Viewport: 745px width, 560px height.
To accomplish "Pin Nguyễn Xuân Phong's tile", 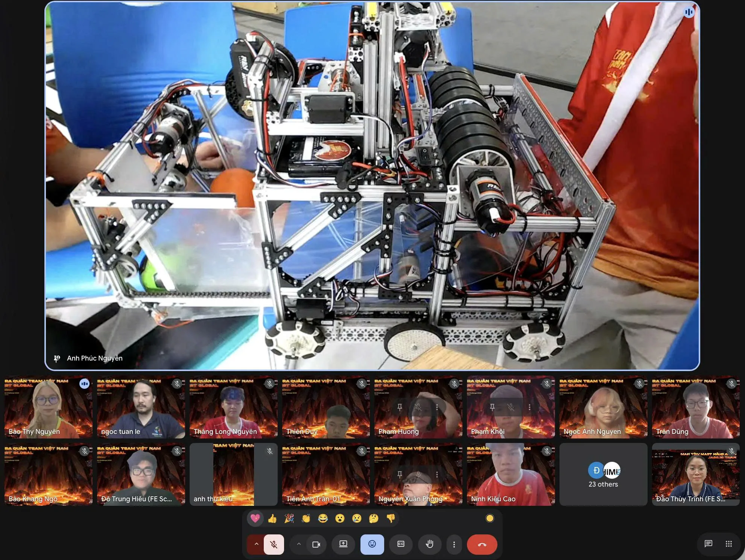I will [x=400, y=475].
